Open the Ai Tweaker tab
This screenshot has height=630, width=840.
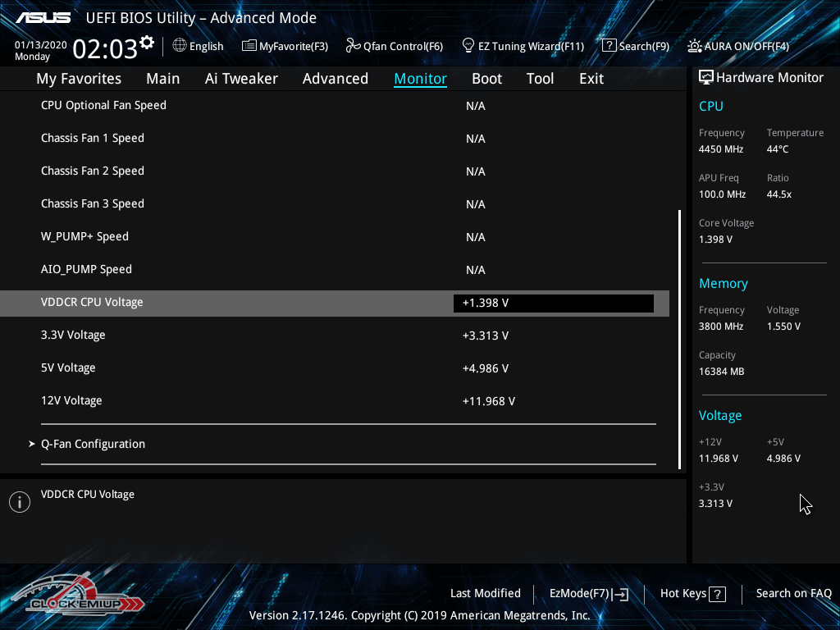point(241,79)
